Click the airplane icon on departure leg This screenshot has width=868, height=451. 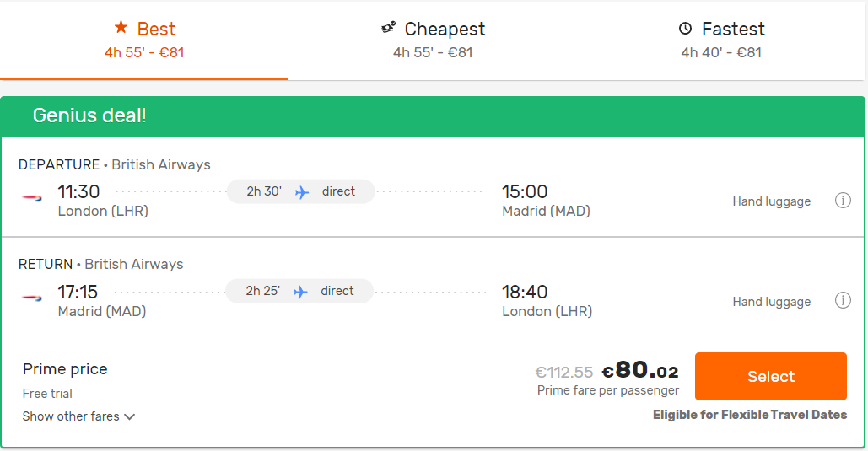302,192
